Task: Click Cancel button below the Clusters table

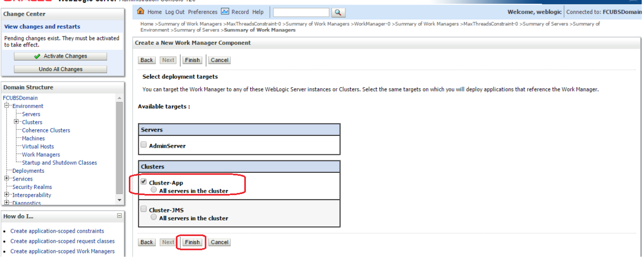Action: click(x=219, y=242)
